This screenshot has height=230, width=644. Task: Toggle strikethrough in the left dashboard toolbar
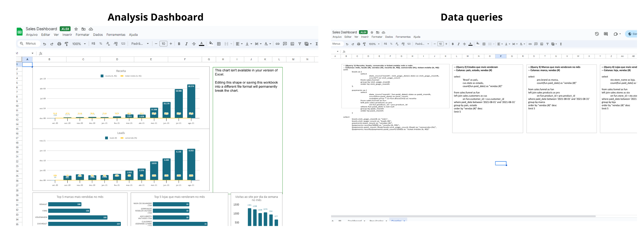tap(194, 44)
